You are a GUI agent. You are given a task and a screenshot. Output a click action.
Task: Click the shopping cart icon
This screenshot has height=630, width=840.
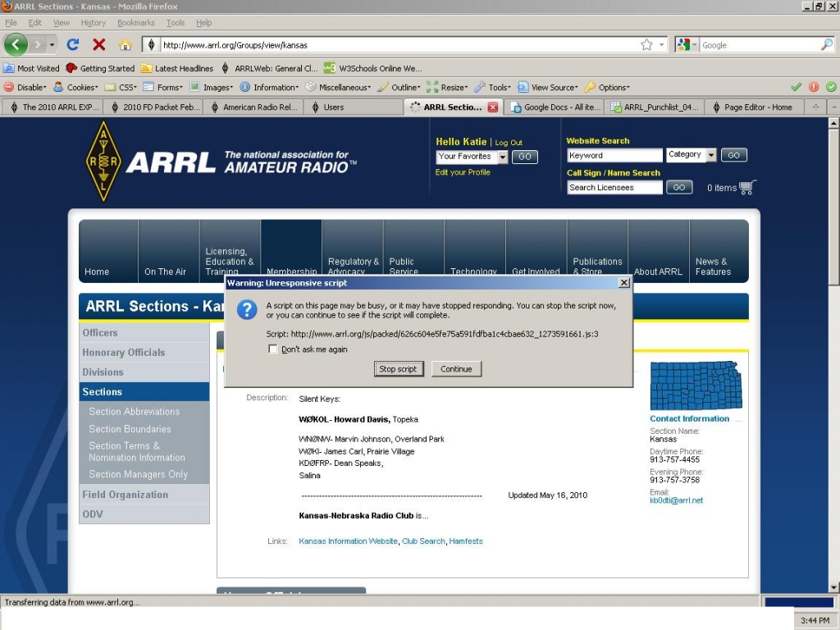point(746,187)
